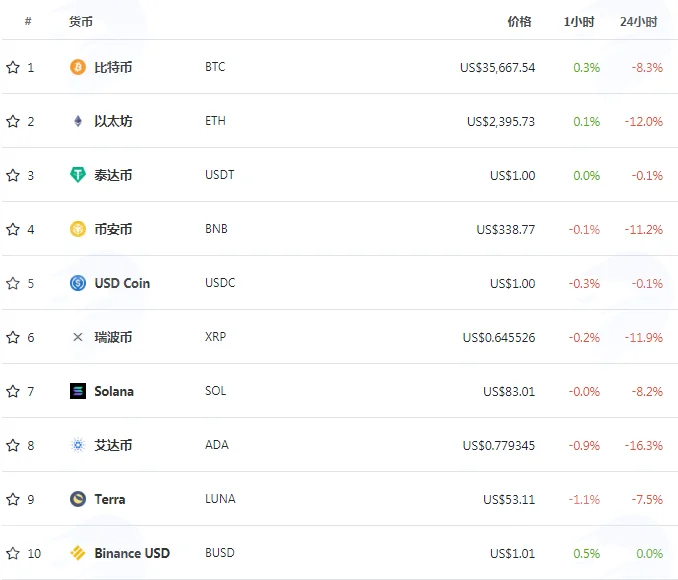Viewport: 678px width, 580px height.
Task: Favorite Bitcoin with the row 1 star
Action: [x=13, y=67]
